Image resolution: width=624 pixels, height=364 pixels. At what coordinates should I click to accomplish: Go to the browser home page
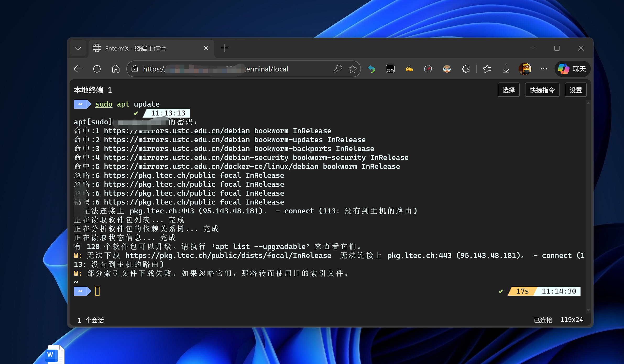(116, 69)
